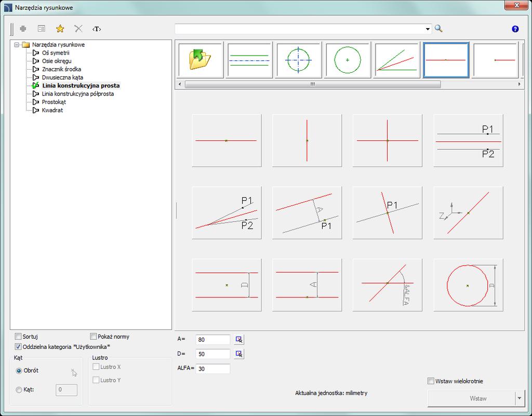Image resolution: width=532 pixels, height=416 pixels.
Task: Click the <T> text toolbar icon
Action: click(97, 29)
